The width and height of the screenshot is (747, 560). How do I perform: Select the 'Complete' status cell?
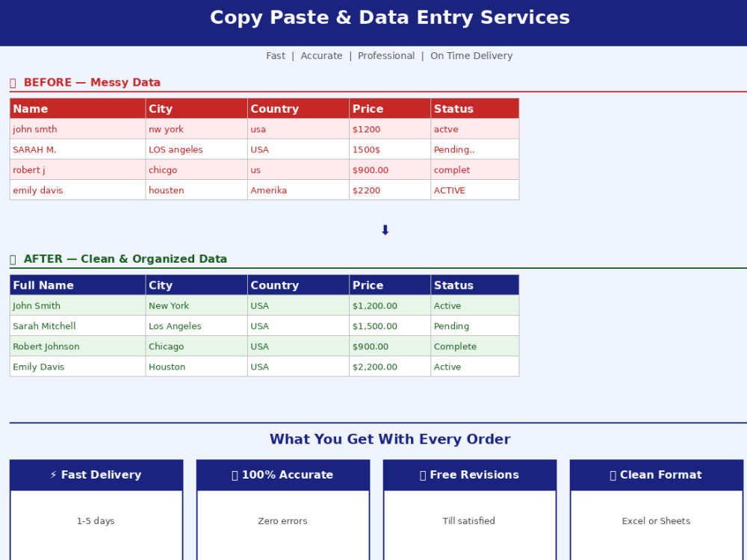point(475,346)
